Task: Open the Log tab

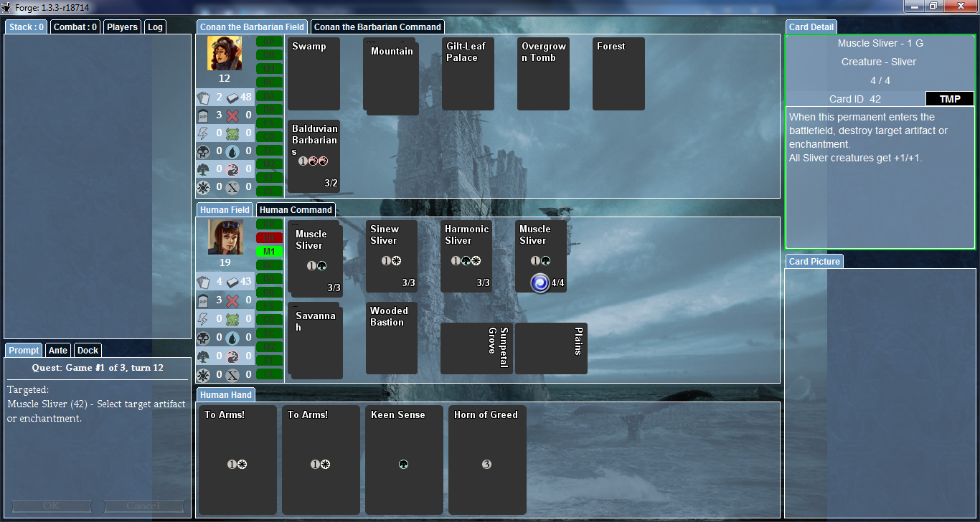Action: [155, 27]
